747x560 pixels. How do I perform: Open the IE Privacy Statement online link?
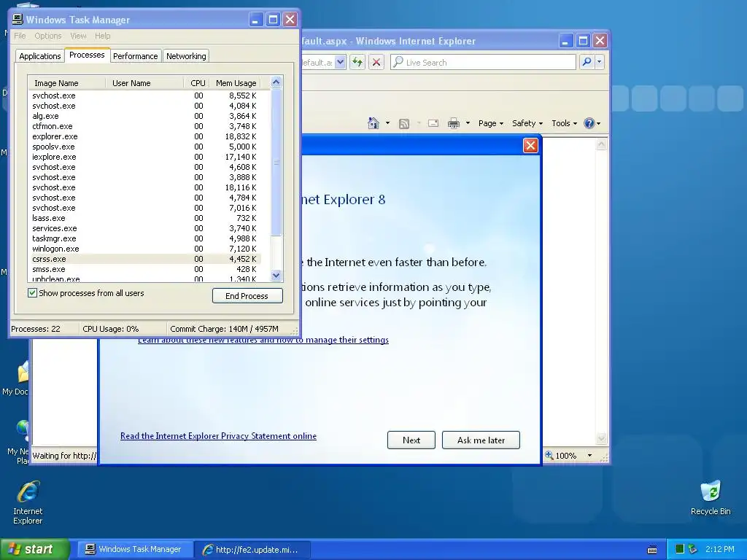click(x=218, y=436)
